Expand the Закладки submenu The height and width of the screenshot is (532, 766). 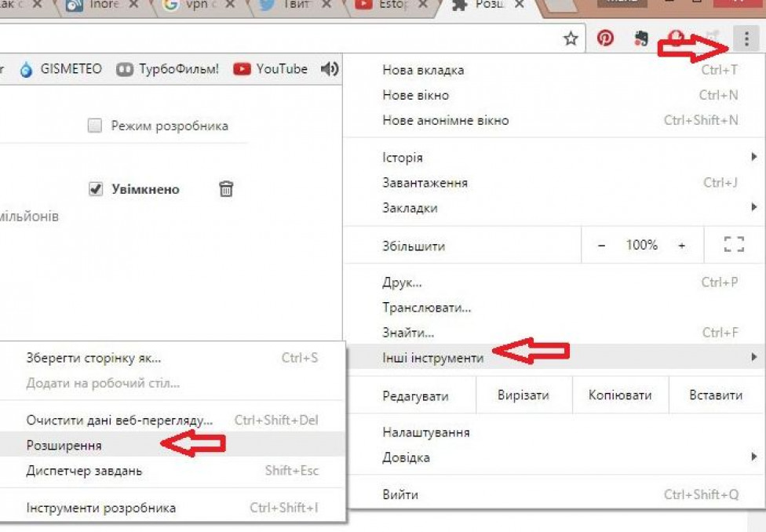[549, 208]
